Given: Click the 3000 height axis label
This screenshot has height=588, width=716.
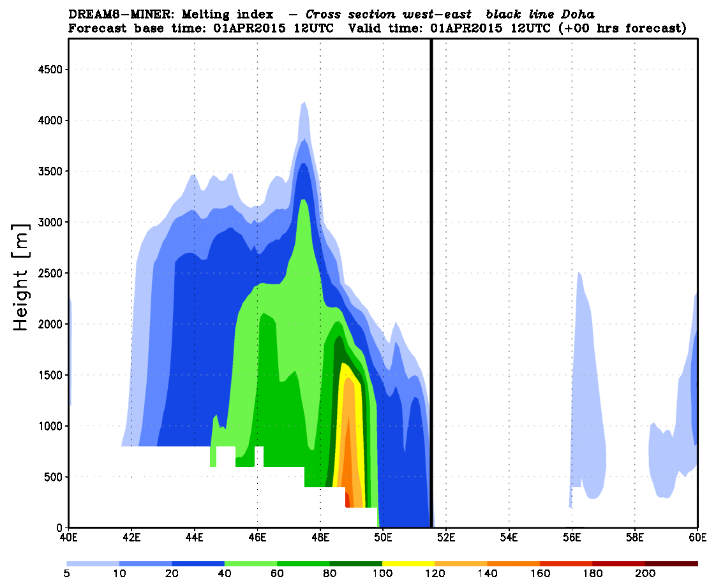Looking at the screenshot, I should pyautogui.click(x=50, y=223).
